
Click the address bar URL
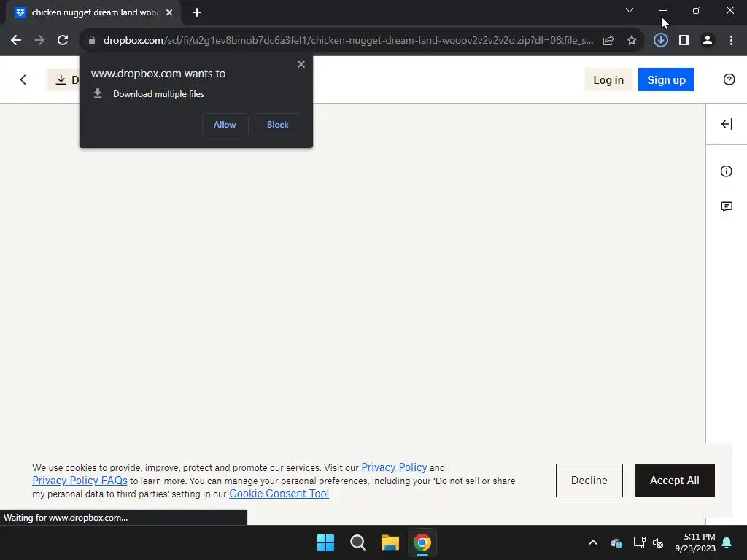(348, 41)
